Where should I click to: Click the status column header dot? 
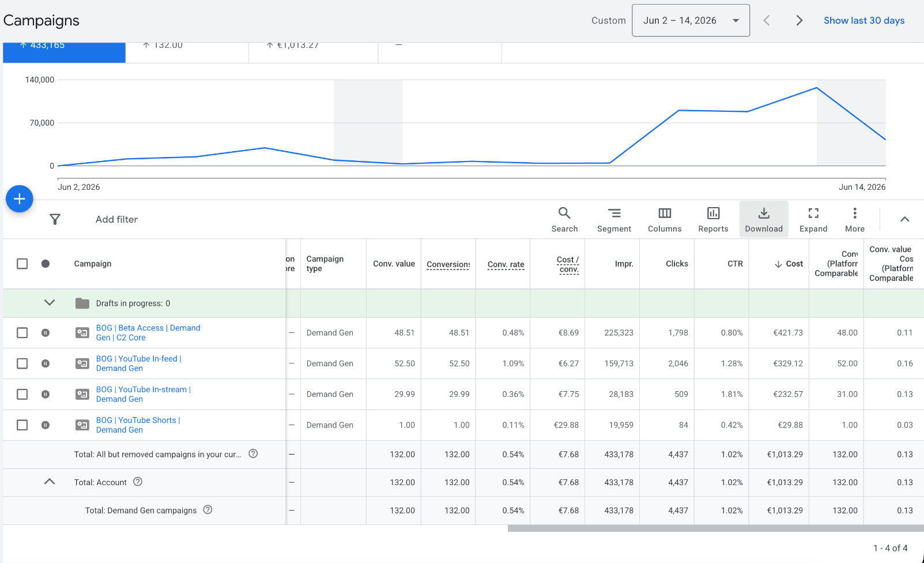46,264
